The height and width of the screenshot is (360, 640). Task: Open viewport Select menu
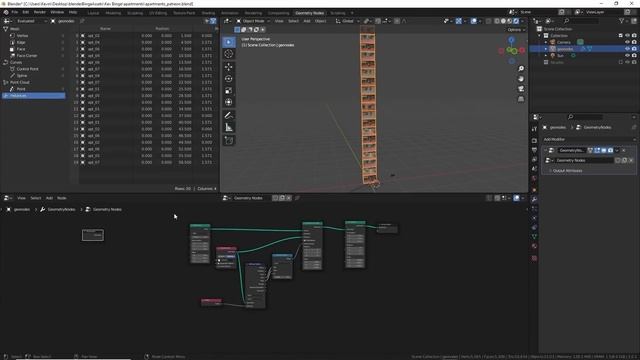pos(293,21)
